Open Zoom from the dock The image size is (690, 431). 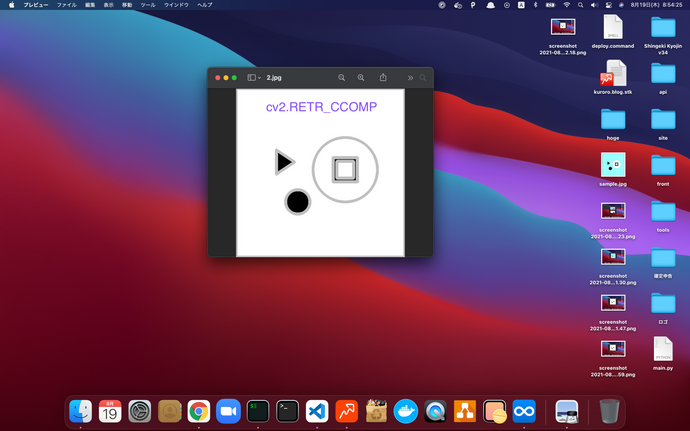[x=228, y=410]
